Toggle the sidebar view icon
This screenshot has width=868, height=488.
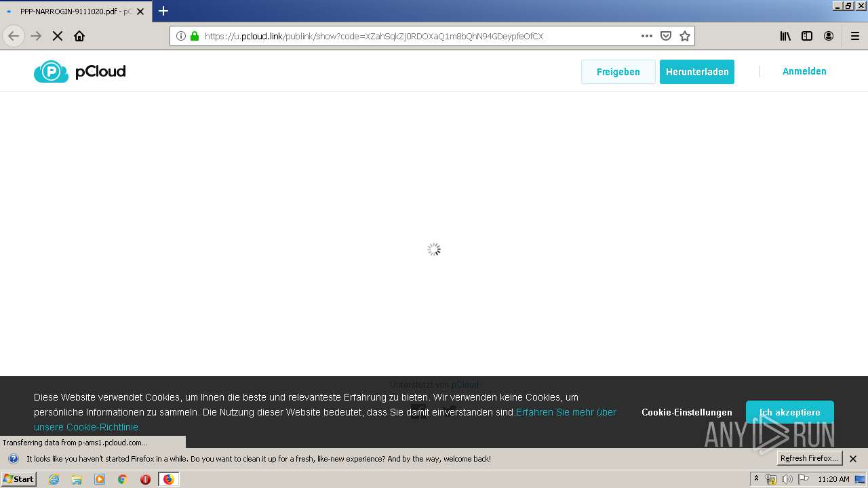(807, 36)
